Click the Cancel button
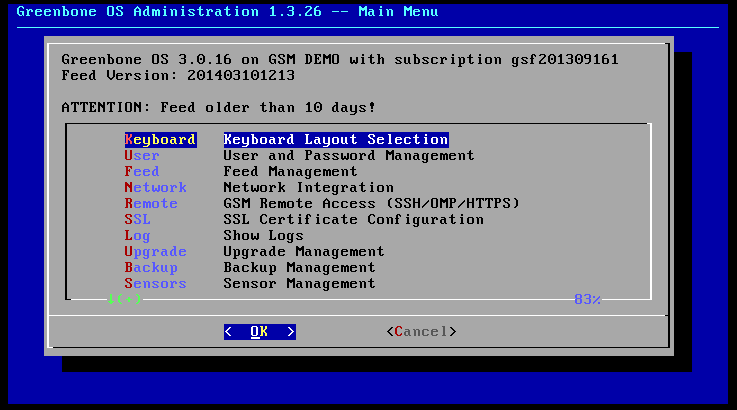The image size is (737, 410). [x=421, y=331]
